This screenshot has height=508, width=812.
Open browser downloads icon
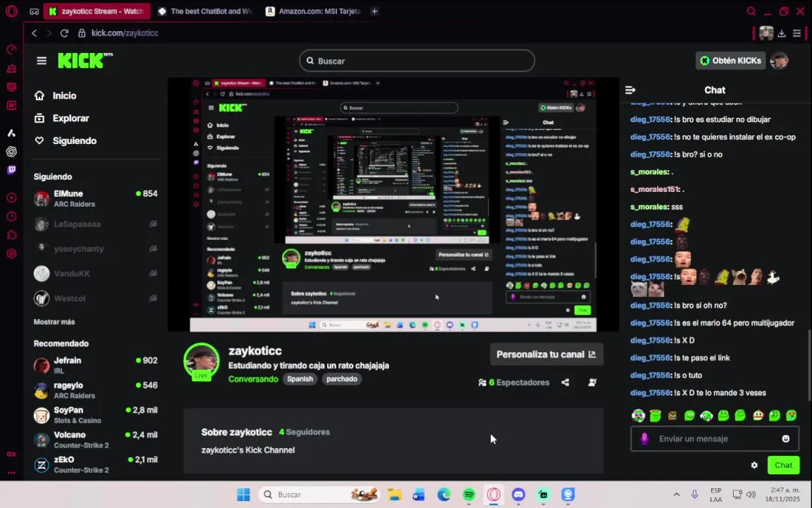[x=782, y=33]
